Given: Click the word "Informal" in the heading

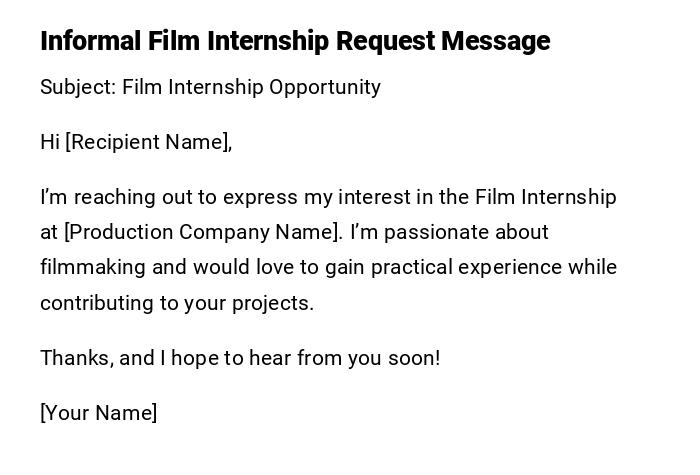Looking at the screenshot, I should tap(91, 41).
